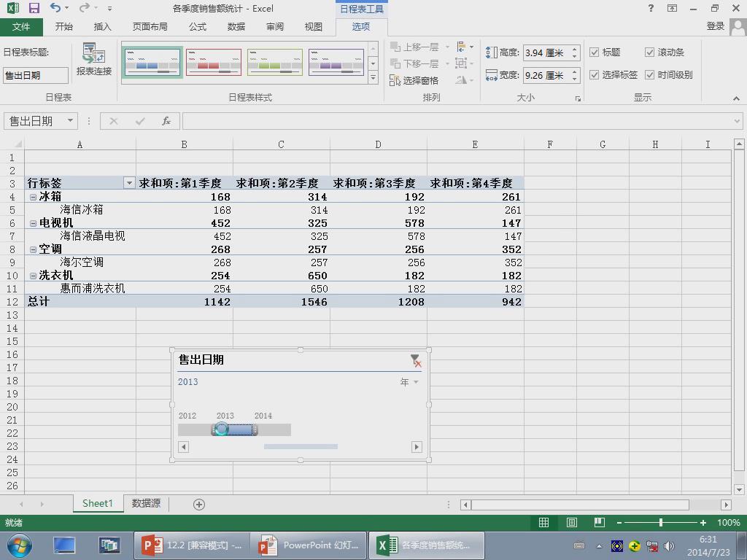
Task: Click 登录 to sign in
Action: click(x=715, y=26)
